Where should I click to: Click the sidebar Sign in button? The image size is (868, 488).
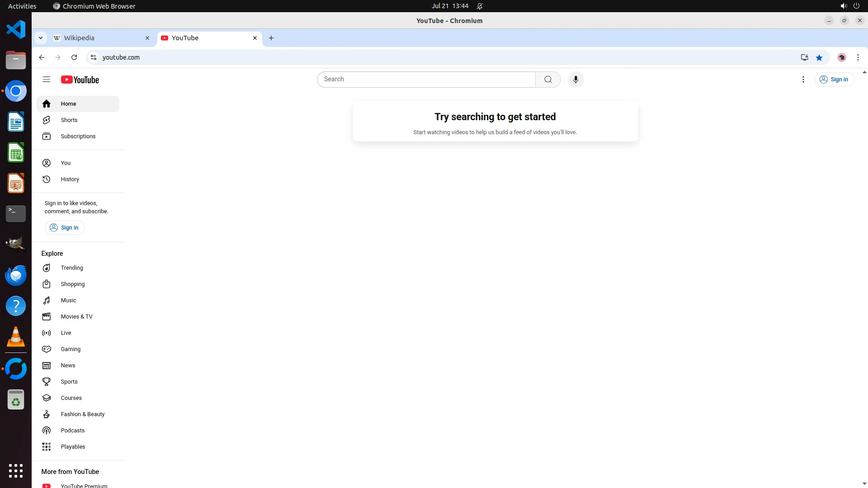[x=64, y=228]
